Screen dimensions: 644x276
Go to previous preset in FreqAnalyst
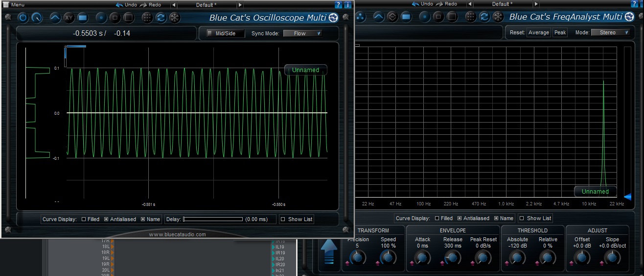470,4
